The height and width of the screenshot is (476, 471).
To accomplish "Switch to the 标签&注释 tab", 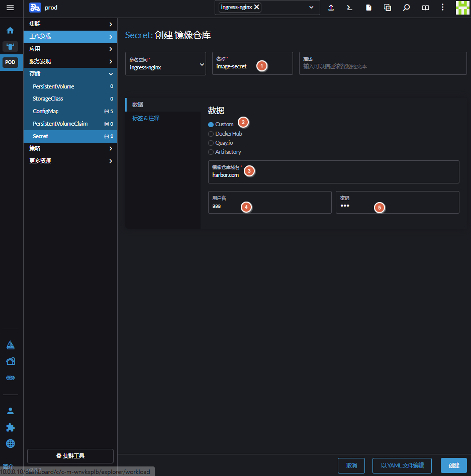I will click(x=163, y=119).
